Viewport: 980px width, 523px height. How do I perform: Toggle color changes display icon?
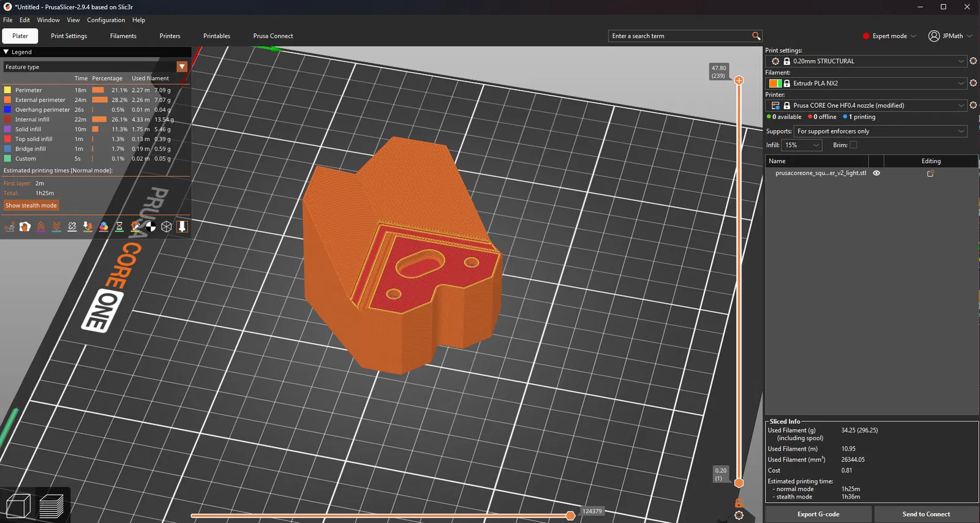tap(104, 227)
